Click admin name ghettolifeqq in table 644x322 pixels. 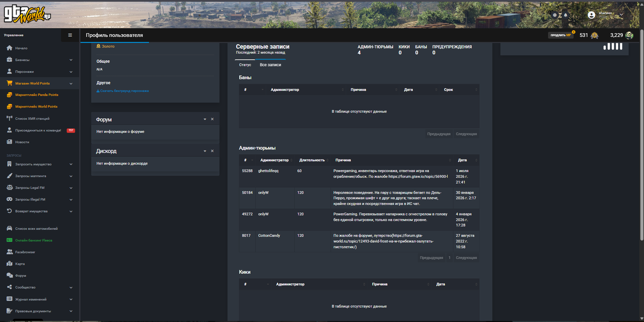pyautogui.click(x=268, y=171)
